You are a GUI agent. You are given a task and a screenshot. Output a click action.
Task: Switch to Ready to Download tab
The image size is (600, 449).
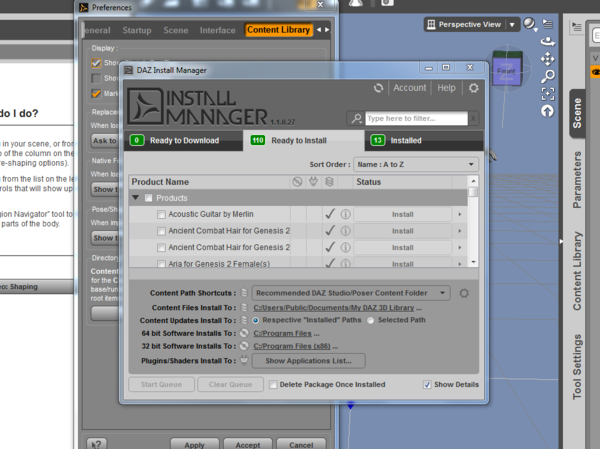pos(184,140)
